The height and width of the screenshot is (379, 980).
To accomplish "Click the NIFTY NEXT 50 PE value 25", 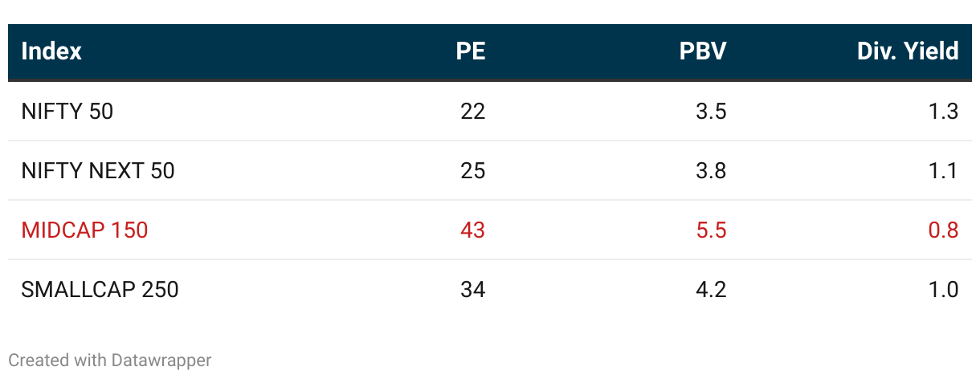I will point(473,170).
